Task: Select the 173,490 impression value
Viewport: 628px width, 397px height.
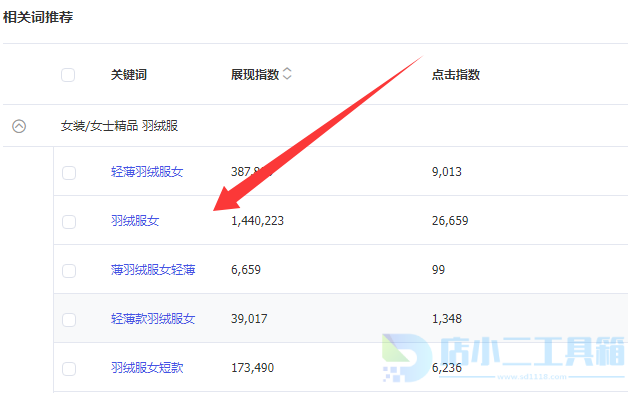Action: coord(253,368)
